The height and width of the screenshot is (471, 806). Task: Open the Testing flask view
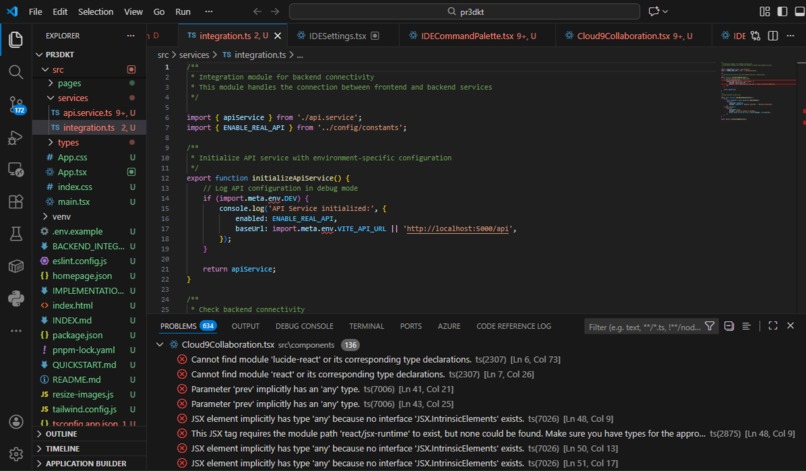[x=15, y=234]
